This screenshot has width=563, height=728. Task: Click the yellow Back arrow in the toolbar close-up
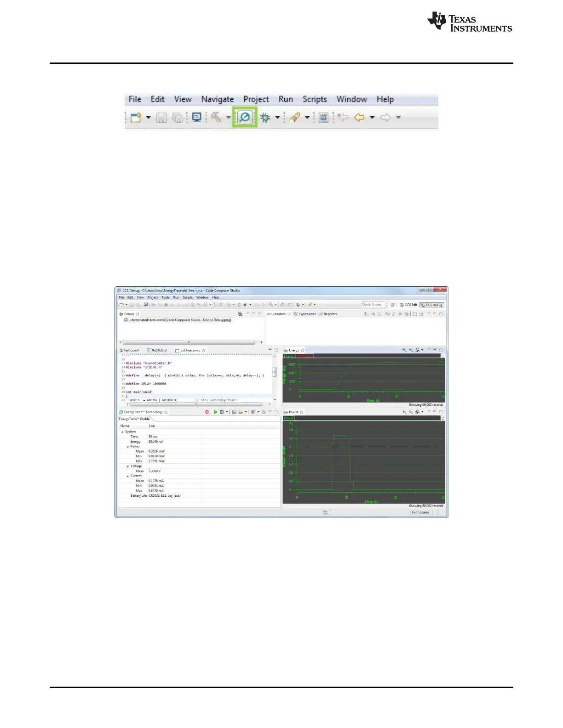pyautogui.click(x=359, y=118)
